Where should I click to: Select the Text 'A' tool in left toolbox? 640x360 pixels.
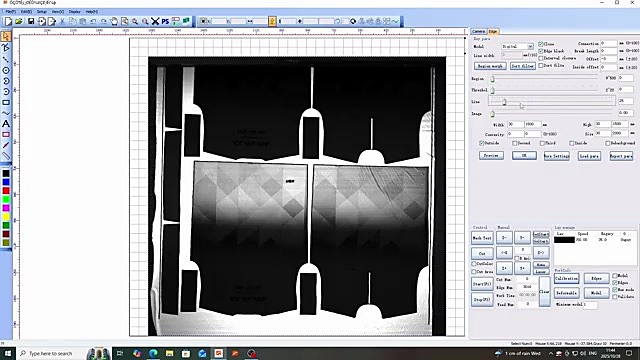(x=6, y=124)
